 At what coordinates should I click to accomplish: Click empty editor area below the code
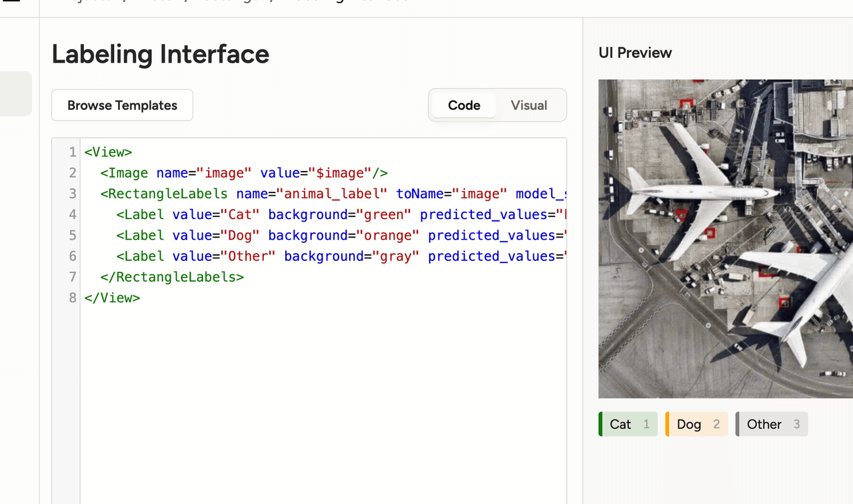324,399
